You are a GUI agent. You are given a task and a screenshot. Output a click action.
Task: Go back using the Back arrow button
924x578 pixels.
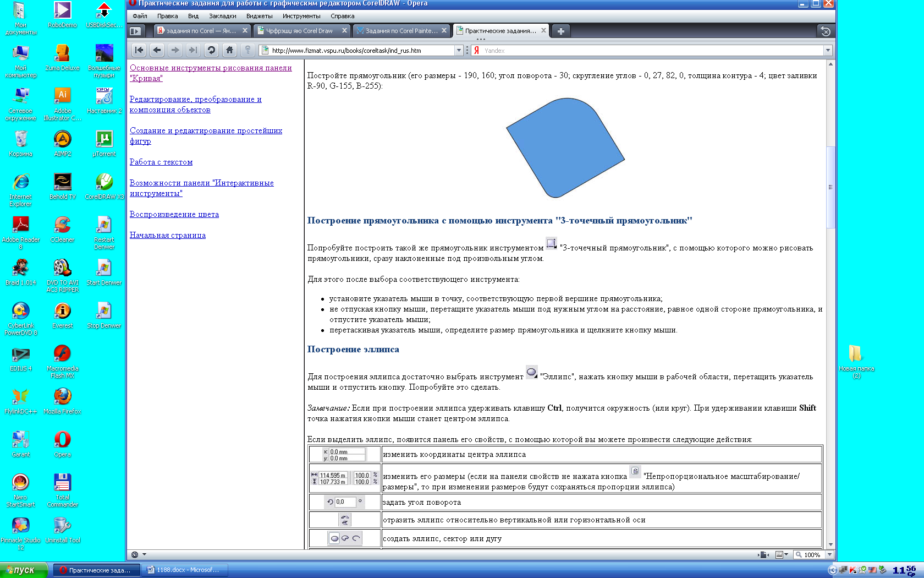[157, 50]
